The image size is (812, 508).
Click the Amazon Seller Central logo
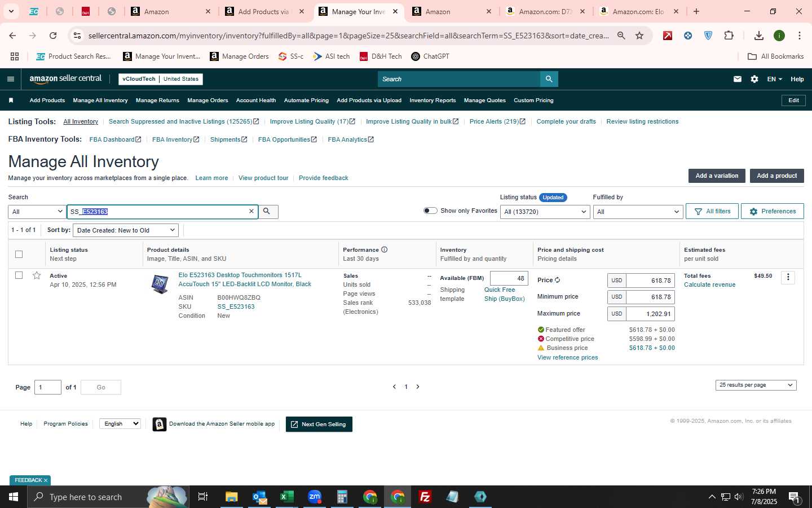click(x=65, y=79)
